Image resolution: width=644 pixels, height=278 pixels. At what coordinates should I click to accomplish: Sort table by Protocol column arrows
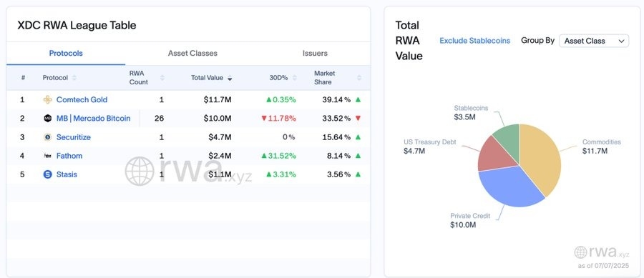click(74, 77)
